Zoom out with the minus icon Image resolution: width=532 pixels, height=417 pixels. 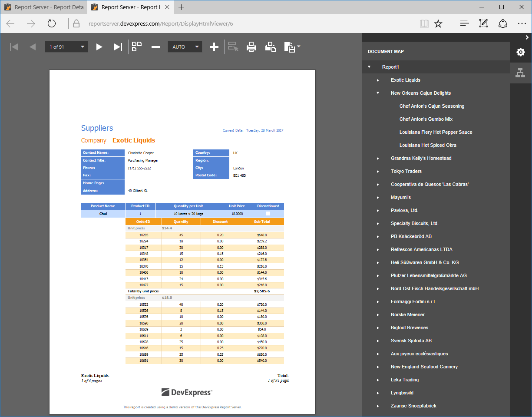pos(155,46)
